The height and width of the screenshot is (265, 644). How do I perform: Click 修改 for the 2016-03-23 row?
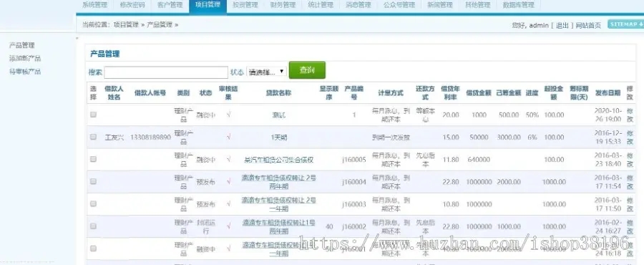point(630,160)
